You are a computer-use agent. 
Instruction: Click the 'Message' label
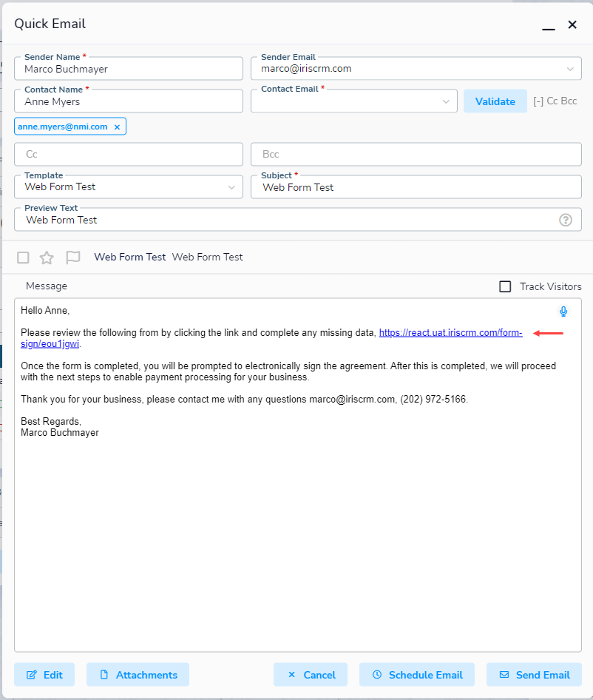point(47,286)
